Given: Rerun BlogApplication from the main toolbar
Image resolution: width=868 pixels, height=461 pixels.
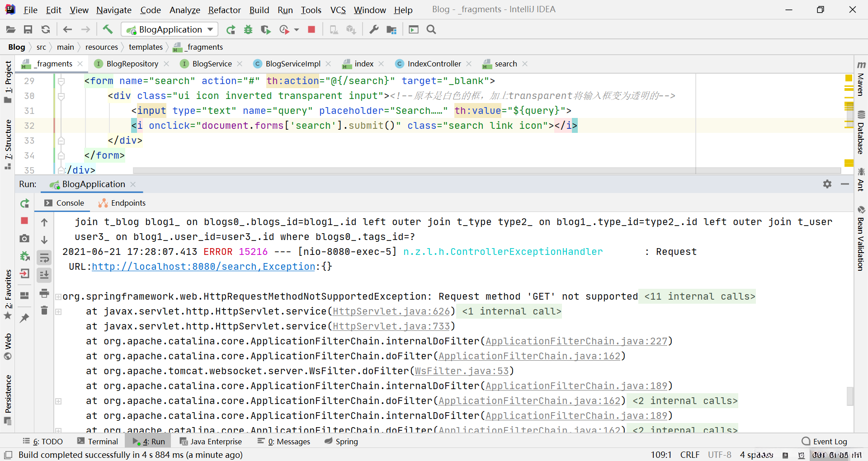Looking at the screenshot, I should [x=231, y=30].
